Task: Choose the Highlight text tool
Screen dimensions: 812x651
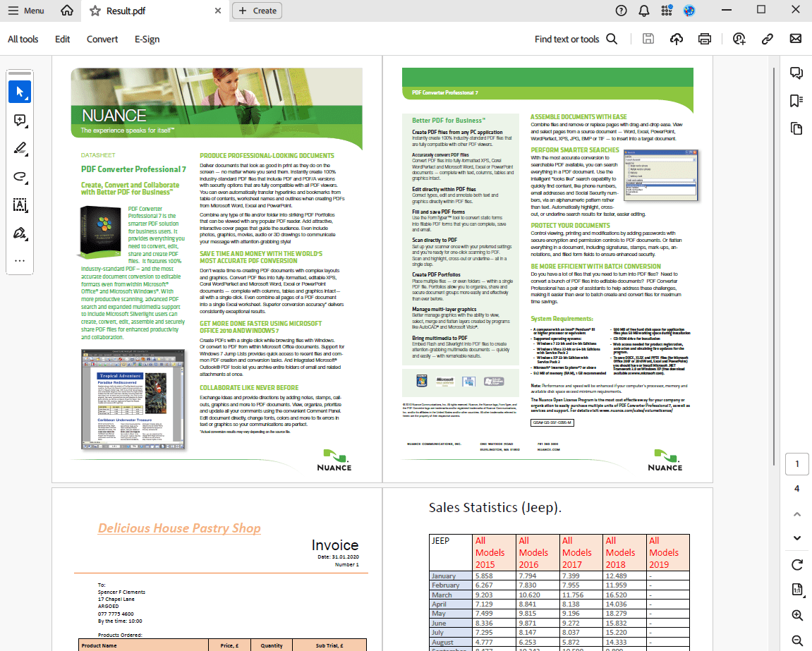Action: click(20, 148)
